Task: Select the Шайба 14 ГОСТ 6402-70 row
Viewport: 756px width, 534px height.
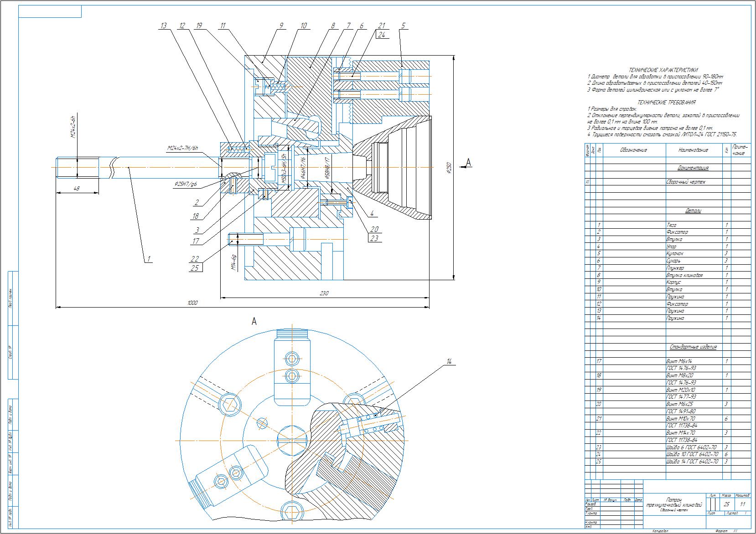Action: [x=692, y=462]
